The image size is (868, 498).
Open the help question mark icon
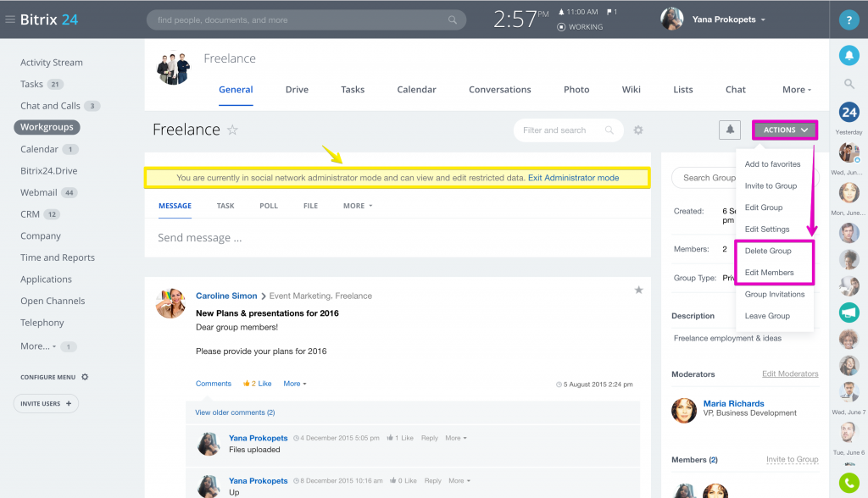point(849,19)
